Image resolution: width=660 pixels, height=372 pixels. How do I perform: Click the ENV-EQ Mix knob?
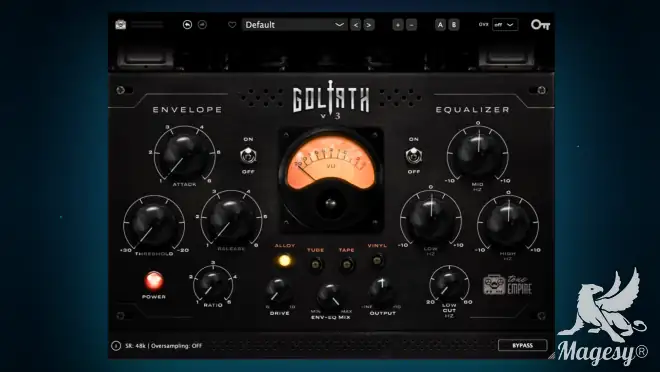[331, 296]
